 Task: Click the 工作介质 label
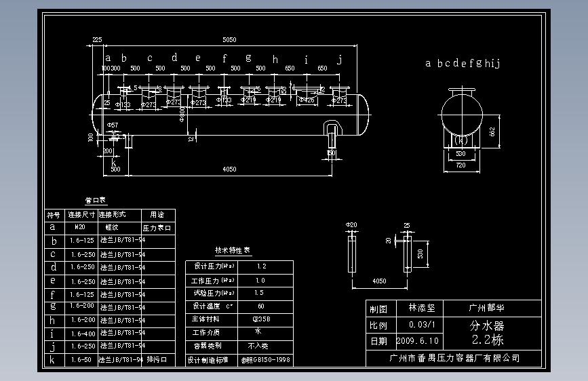[x=206, y=333]
